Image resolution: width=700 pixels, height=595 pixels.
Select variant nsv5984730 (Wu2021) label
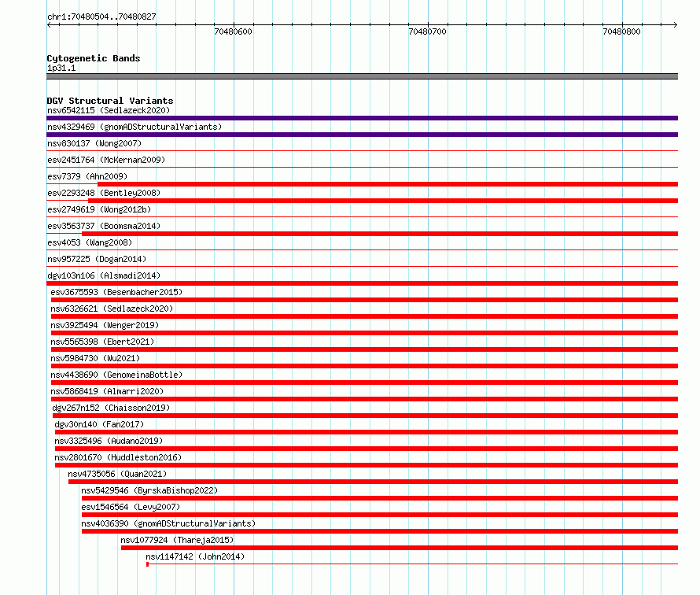[95, 358]
